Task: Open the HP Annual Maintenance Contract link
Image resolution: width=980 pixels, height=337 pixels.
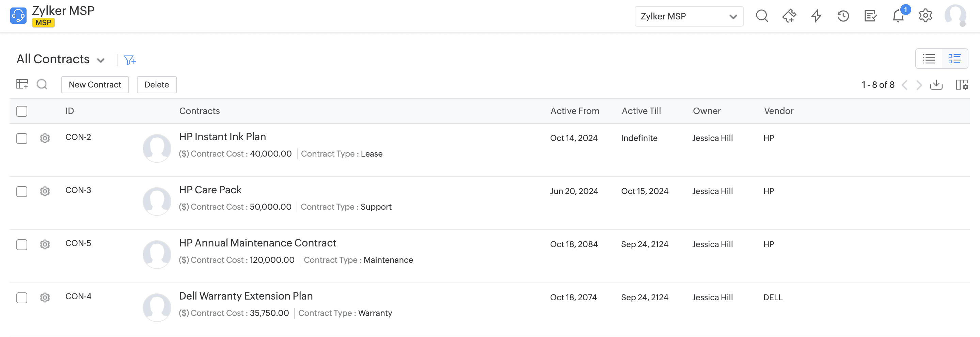Action: (257, 243)
